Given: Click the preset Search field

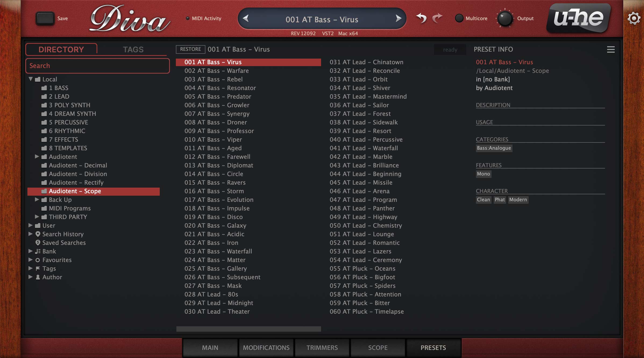Looking at the screenshot, I should 97,66.
